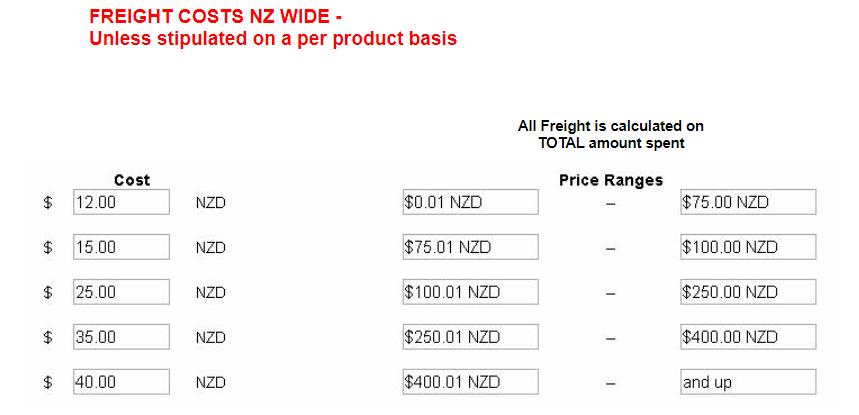Select the 15.00 cost input box
Image resolution: width=859 pixels, height=415 pixels.
pyautogui.click(x=122, y=247)
